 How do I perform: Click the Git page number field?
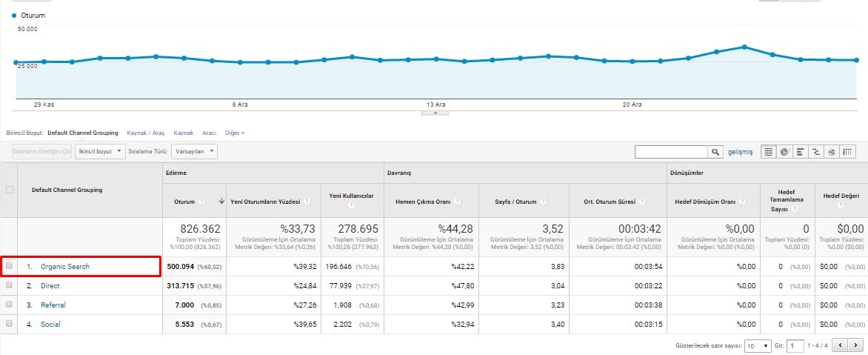tap(795, 345)
